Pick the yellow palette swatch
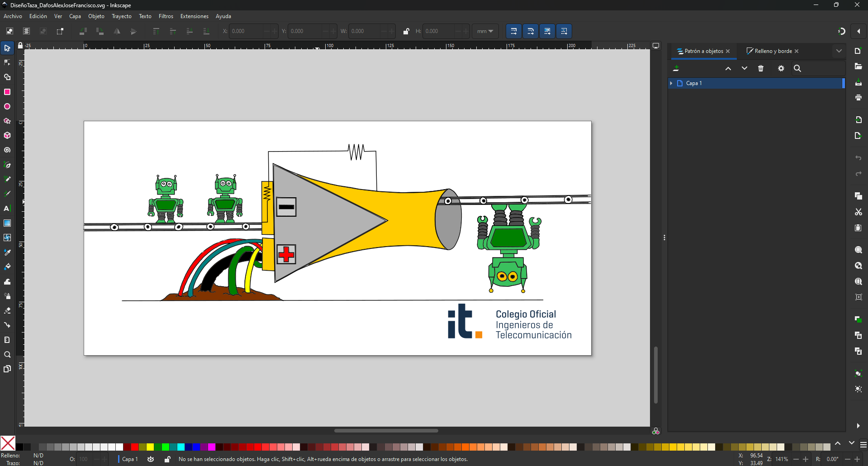 click(x=150, y=447)
